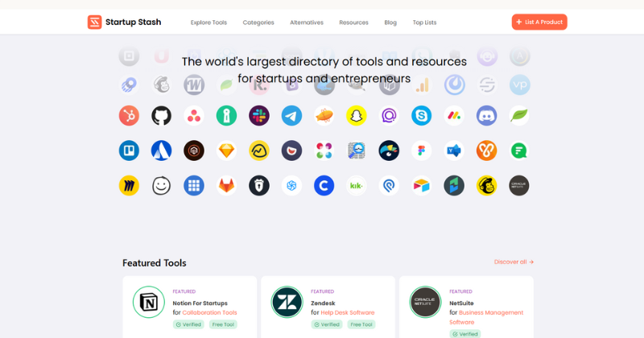Open the Explore Tools menu
This screenshot has width=644, height=338.
208,23
